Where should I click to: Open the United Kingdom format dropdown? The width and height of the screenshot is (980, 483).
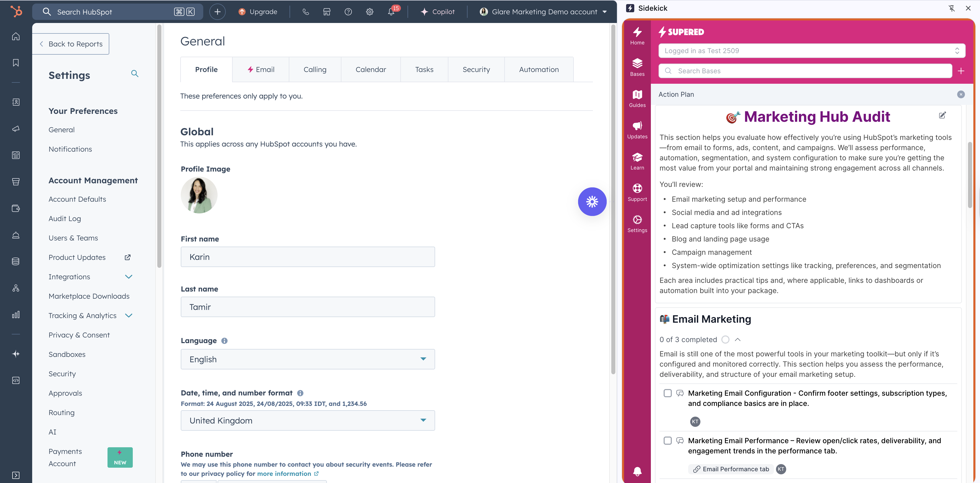pyautogui.click(x=307, y=421)
